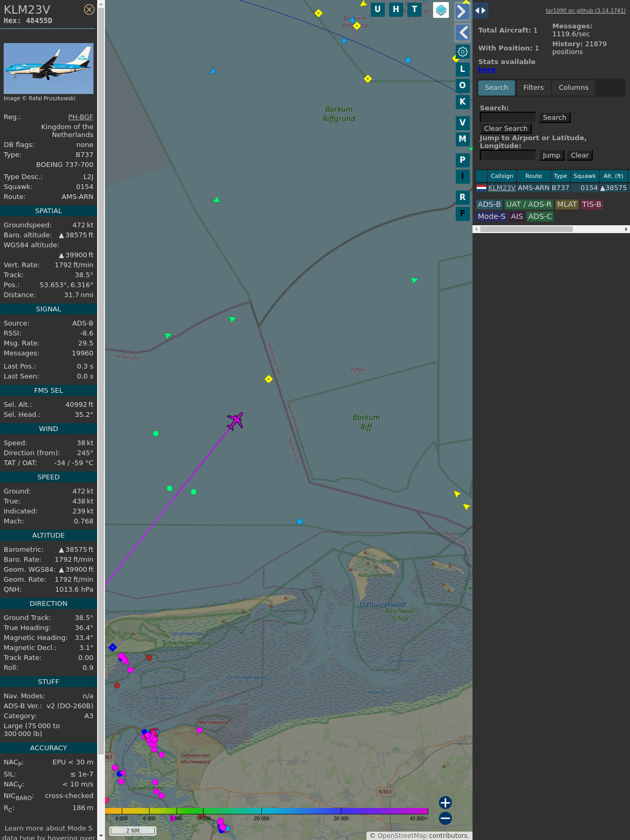Image resolution: width=630 pixels, height=840 pixels.
Task: Click the Mode-S legend label
Action: (492, 216)
